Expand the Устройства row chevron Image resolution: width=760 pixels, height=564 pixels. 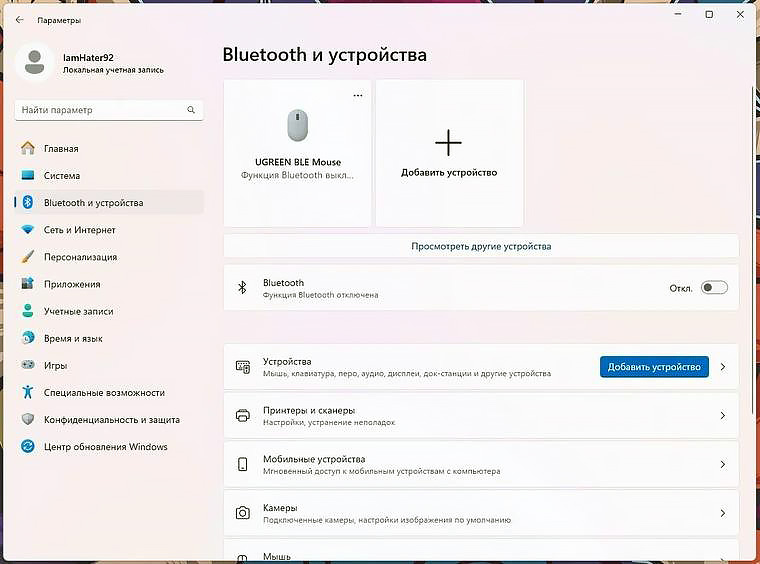click(723, 367)
